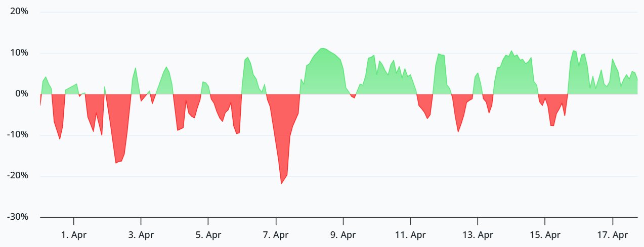644x247 pixels.
Task: Select the -10% y-axis label
Action: click(17, 135)
